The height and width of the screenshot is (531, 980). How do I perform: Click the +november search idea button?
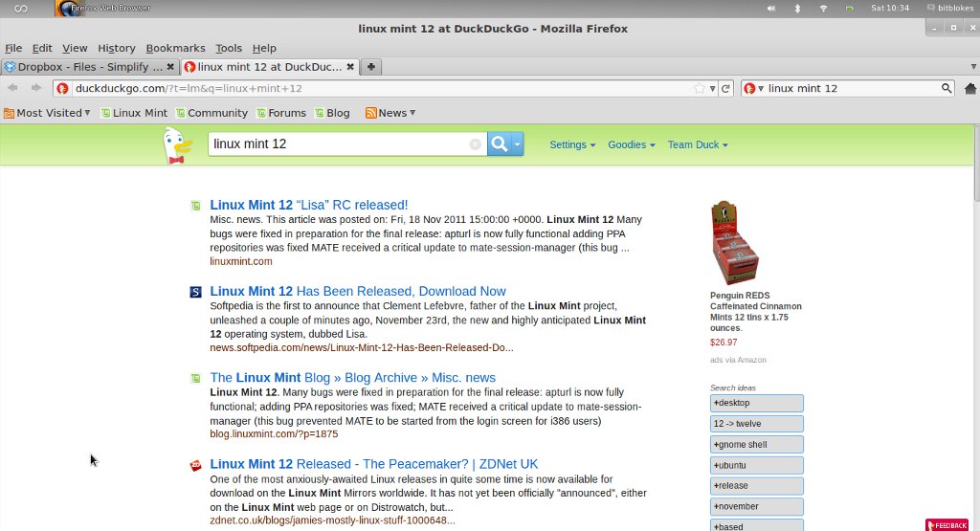coord(756,507)
